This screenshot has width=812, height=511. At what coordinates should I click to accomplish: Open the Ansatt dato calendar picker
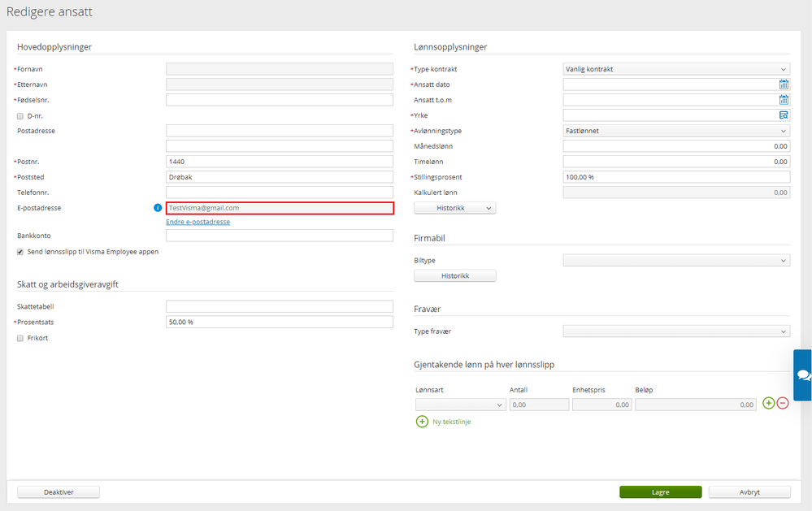[x=784, y=84]
